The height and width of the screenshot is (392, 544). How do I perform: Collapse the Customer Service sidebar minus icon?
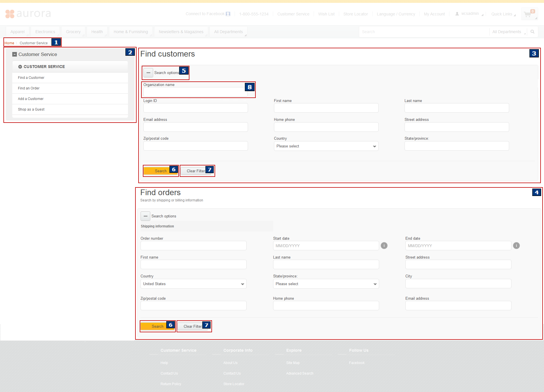click(15, 54)
